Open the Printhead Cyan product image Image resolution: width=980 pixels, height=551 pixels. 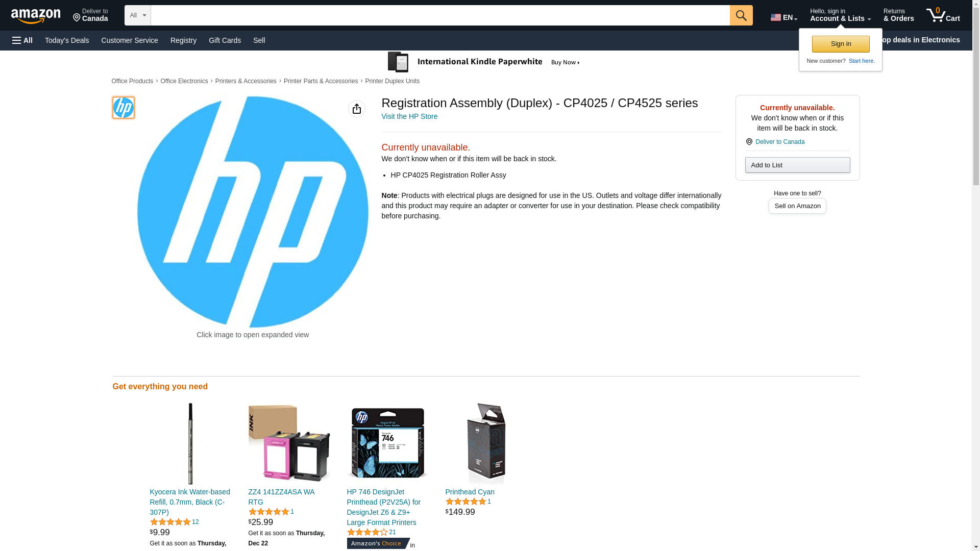coord(486,443)
